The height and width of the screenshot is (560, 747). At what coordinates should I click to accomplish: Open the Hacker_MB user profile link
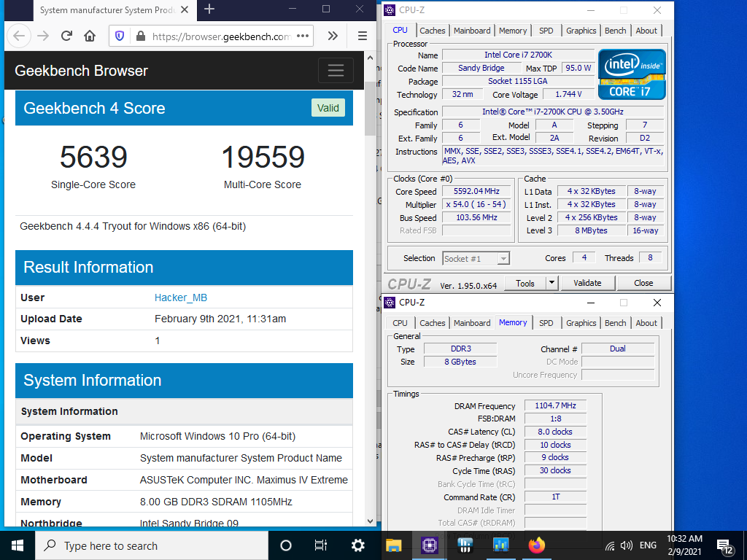coord(181,297)
